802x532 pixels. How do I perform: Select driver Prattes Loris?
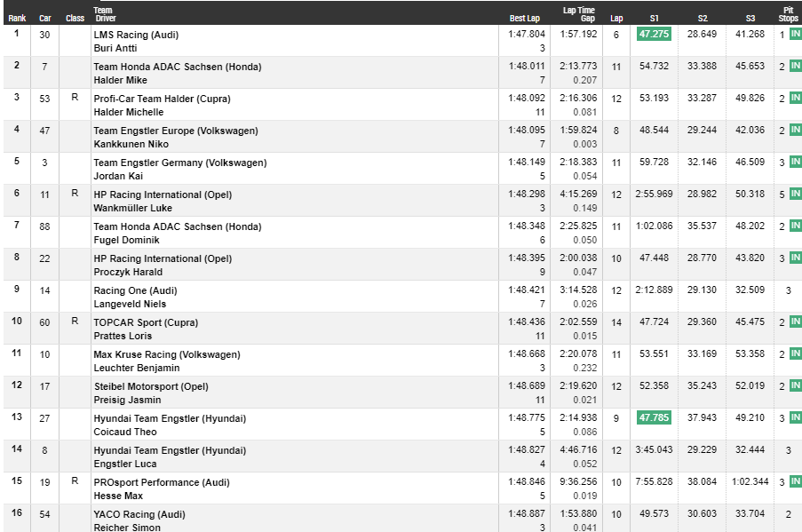(123, 336)
